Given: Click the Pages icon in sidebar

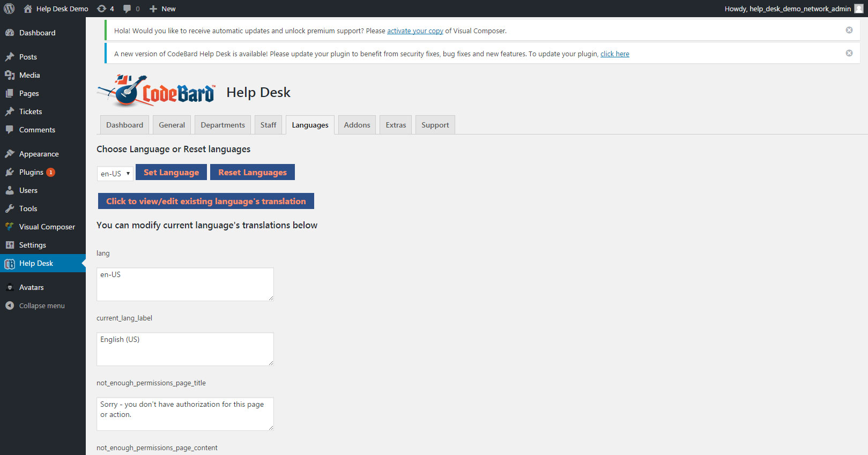Looking at the screenshot, I should coord(10,93).
